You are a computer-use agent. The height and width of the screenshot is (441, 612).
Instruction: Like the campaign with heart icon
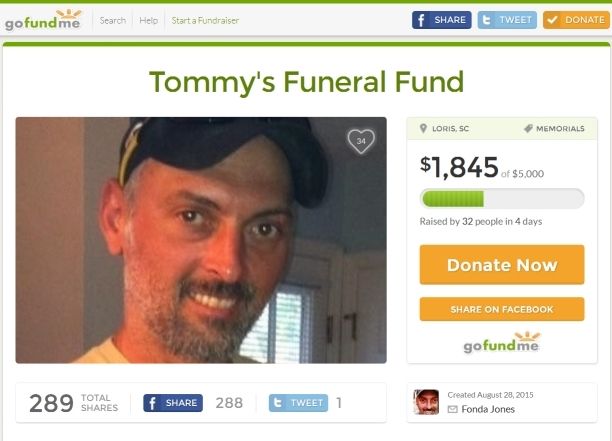[x=361, y=141]
